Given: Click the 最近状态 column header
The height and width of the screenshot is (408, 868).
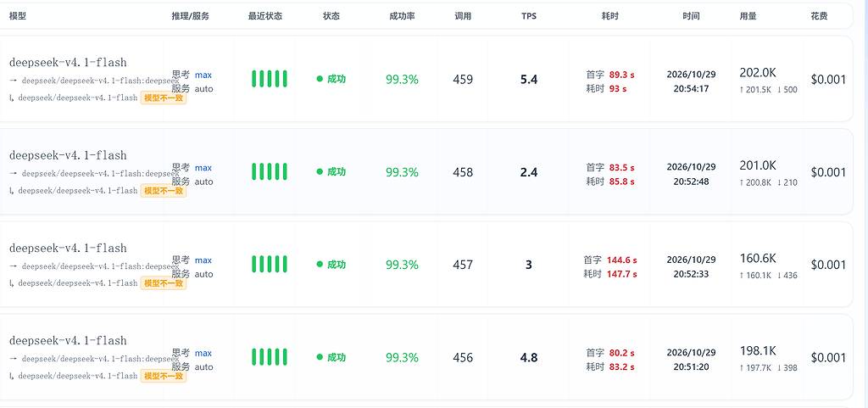Looking at the screenshot, I should pyautogui.click(x=265, y=16).
